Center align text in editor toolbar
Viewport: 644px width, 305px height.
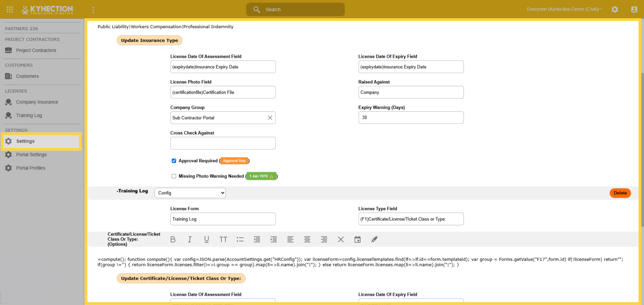point(307,239)
